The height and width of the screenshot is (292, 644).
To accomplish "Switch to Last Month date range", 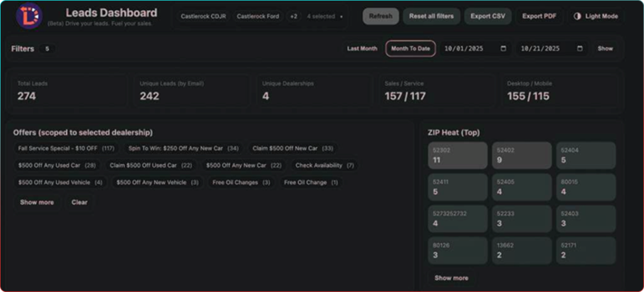I will tap(362, 48).
